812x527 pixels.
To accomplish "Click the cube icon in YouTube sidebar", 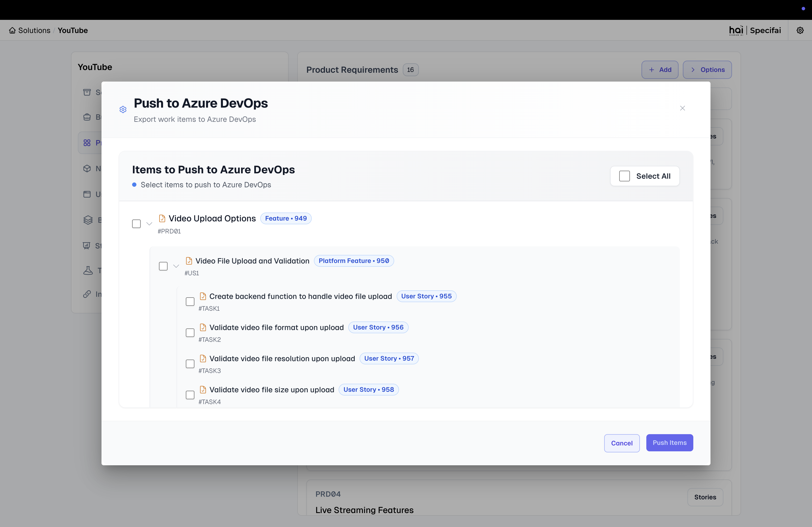I will pyautogui.click(x=87, y=169).
